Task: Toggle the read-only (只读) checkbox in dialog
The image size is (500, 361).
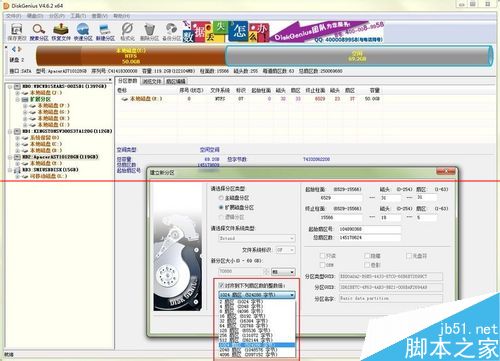Action: point(322,256)
